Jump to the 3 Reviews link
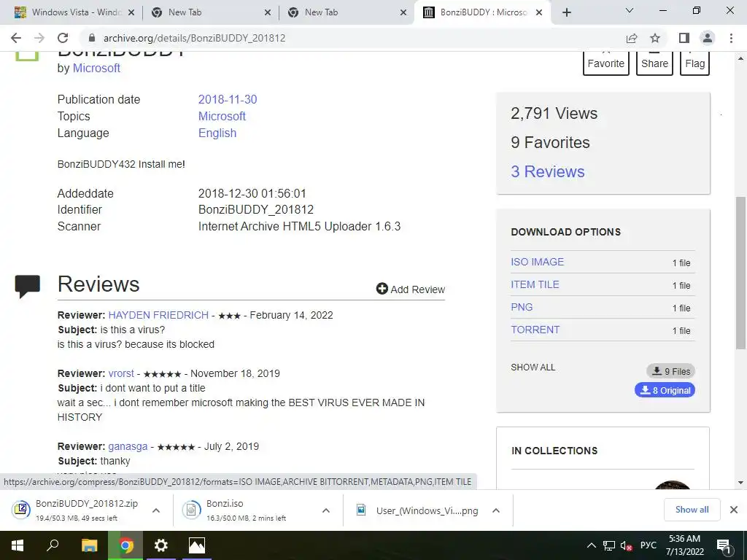This screenshot has width=747, height=560. (547, 171)
